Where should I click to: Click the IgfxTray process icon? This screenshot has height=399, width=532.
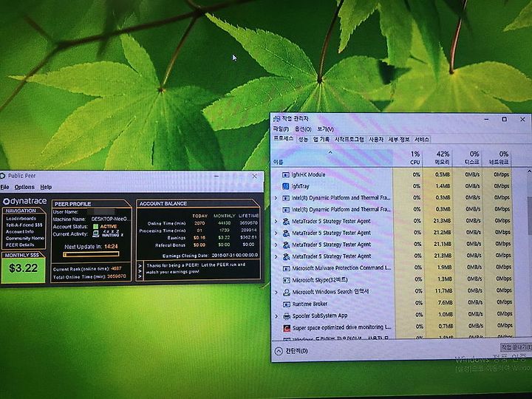tap(286, 186)
